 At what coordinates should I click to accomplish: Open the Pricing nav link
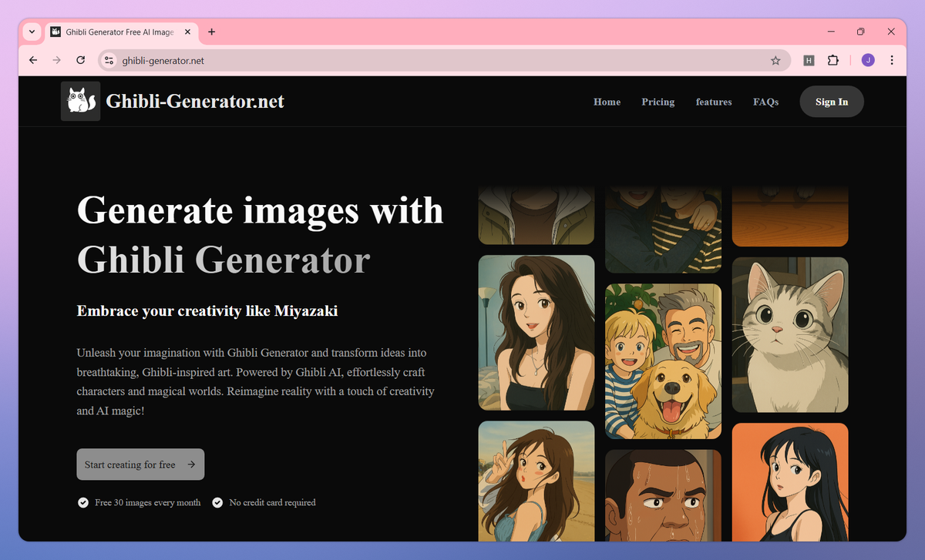coord(658,102)
